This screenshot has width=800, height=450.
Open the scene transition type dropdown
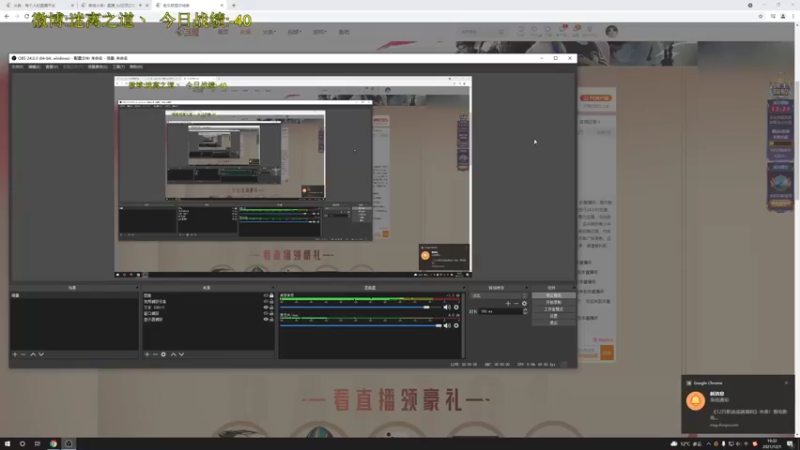click(x=499, y=296)
